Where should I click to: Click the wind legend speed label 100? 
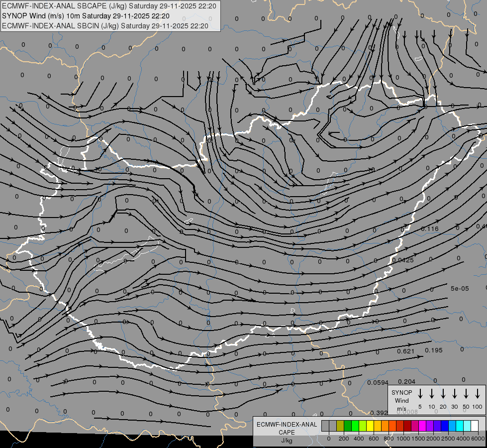coord(478,407)
